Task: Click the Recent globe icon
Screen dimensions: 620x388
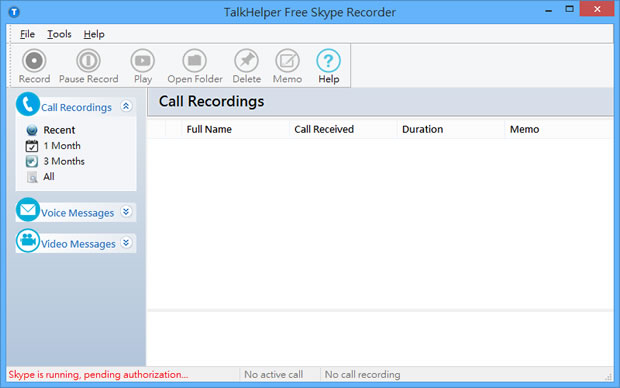Action: (x=32, y=130)
